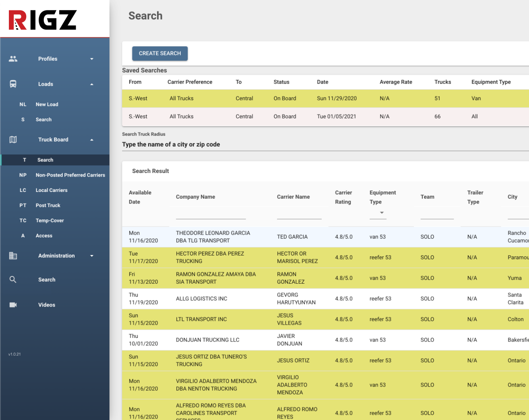The image size is (529, 420).
Task: Click the Carrier Preference column header
Action: [x=190, y=82]
